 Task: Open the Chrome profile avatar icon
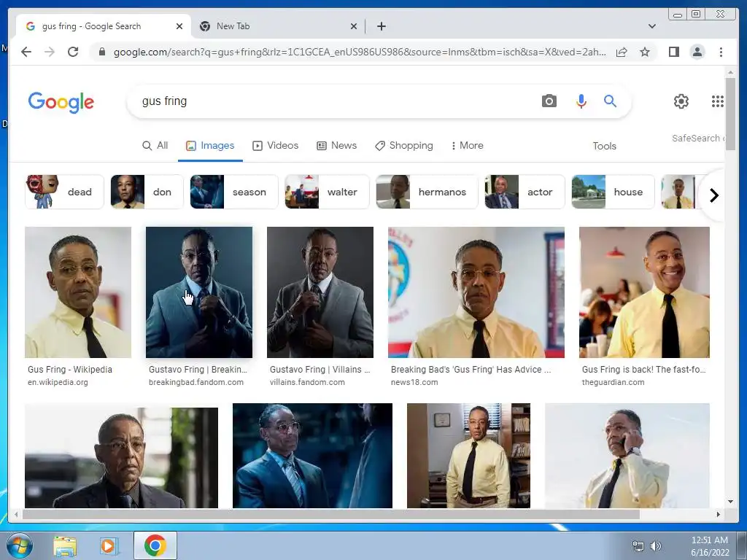pos(697,52)
